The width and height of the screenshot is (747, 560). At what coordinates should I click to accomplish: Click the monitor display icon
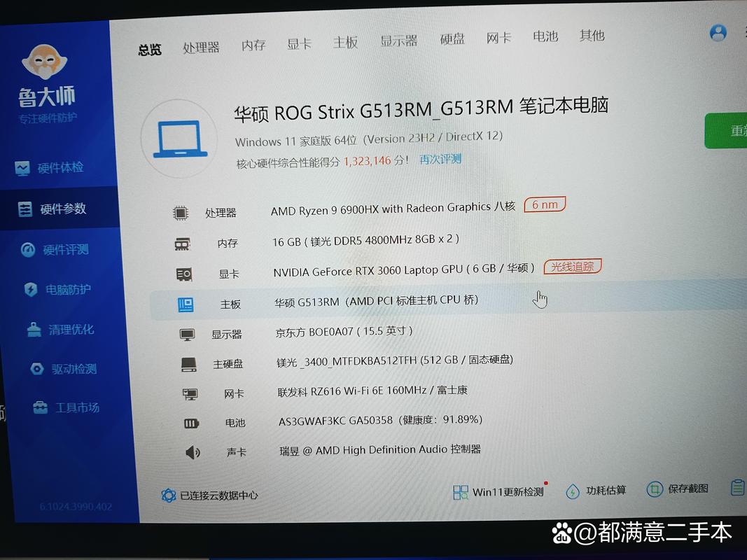[187, 335]
